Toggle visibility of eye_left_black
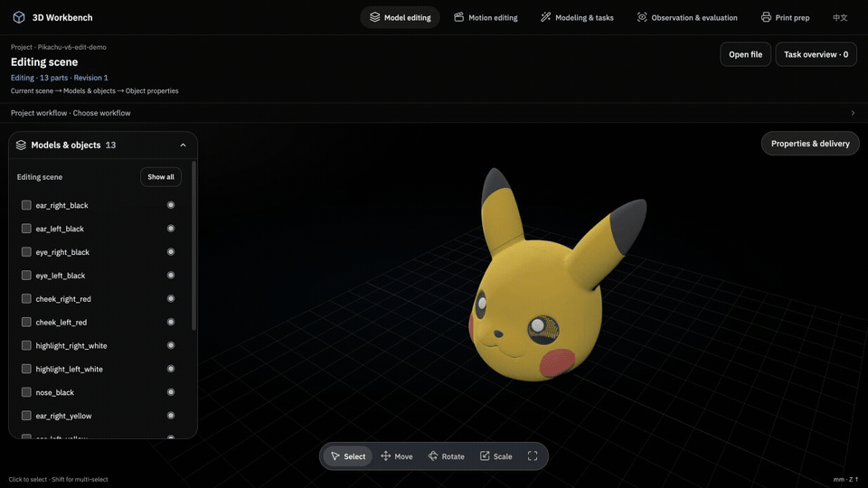 pyautogui.click(x=171, y=275)
